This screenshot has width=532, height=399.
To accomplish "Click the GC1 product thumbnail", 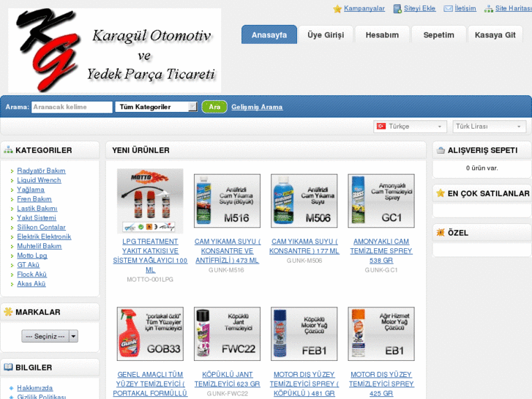I will (x=381, y=201).
